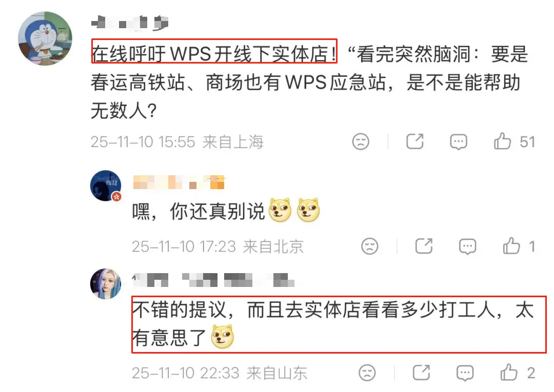Image resolution: width=554 pixels, height=392 pixels.
Task: Open the dark blue avatar profile
Action: tap(106, 186)
